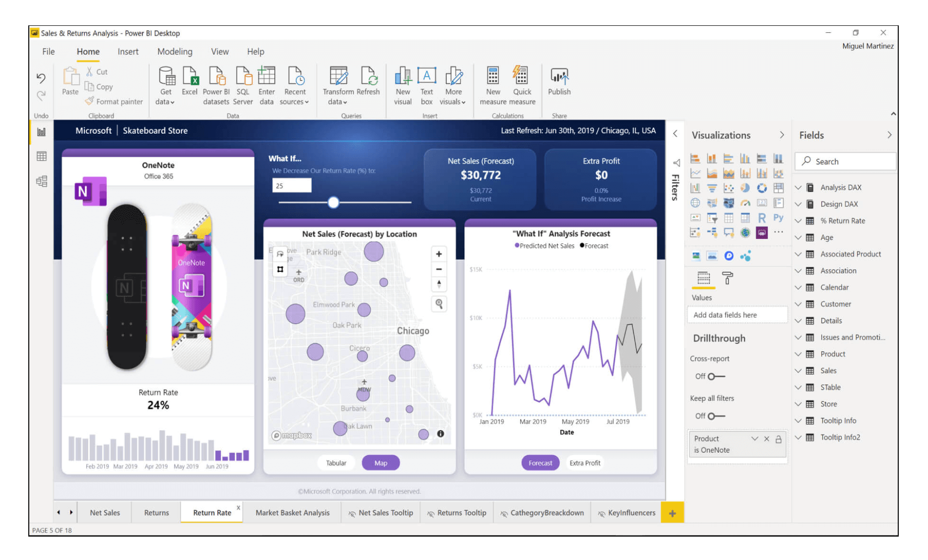Expand the % Return Rate table
928x560 pixels.
[798, 221]
